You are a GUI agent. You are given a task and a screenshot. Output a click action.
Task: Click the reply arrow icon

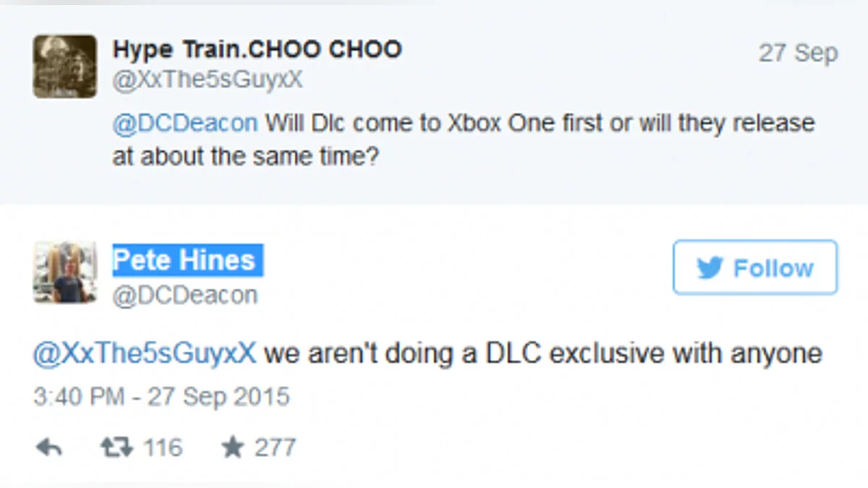pos(48,448)
